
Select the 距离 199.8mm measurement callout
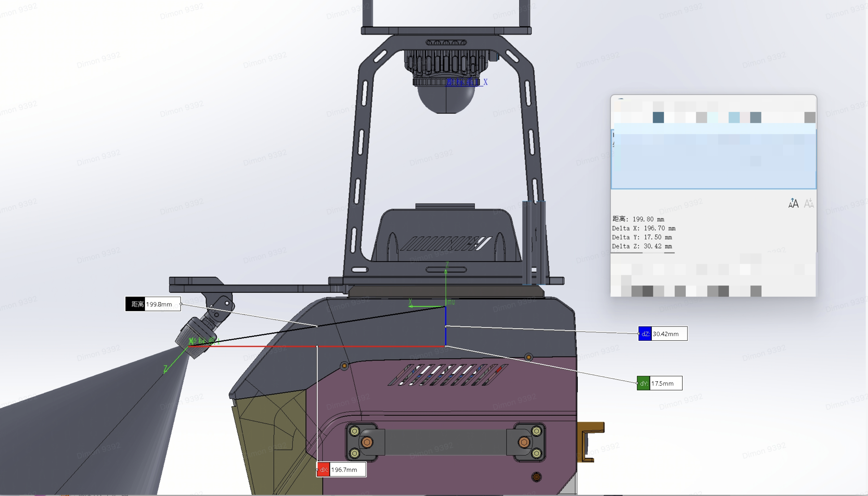[153, 304]
